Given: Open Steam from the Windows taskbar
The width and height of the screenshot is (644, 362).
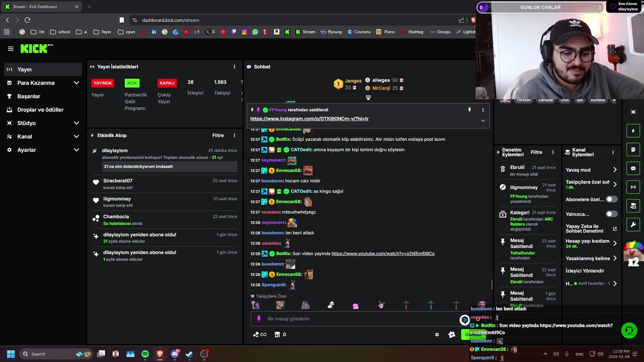Looking at the screenshot, I should 189,354.
